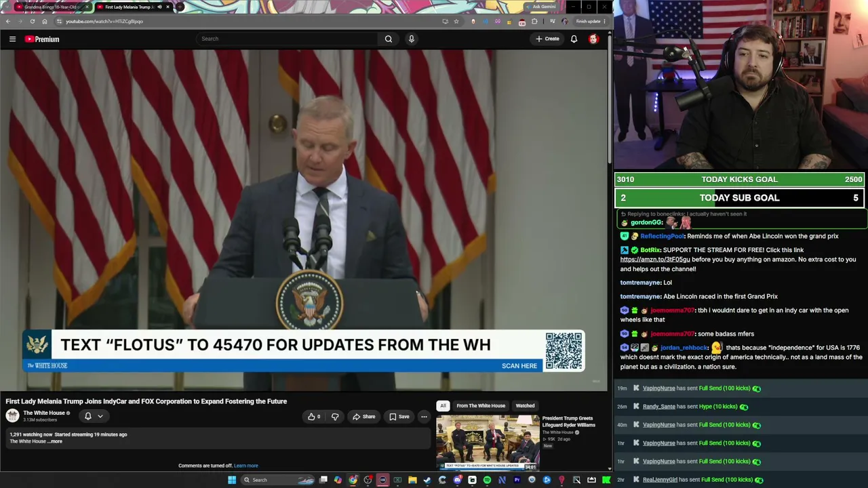
Task: Open President Trump Greets Lifeguard video title
Action: pyautogui.click(x=568, y=422)
